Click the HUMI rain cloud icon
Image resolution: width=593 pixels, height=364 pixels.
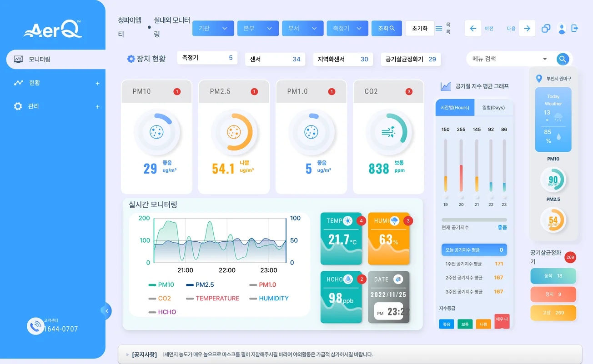pos(395,221)
